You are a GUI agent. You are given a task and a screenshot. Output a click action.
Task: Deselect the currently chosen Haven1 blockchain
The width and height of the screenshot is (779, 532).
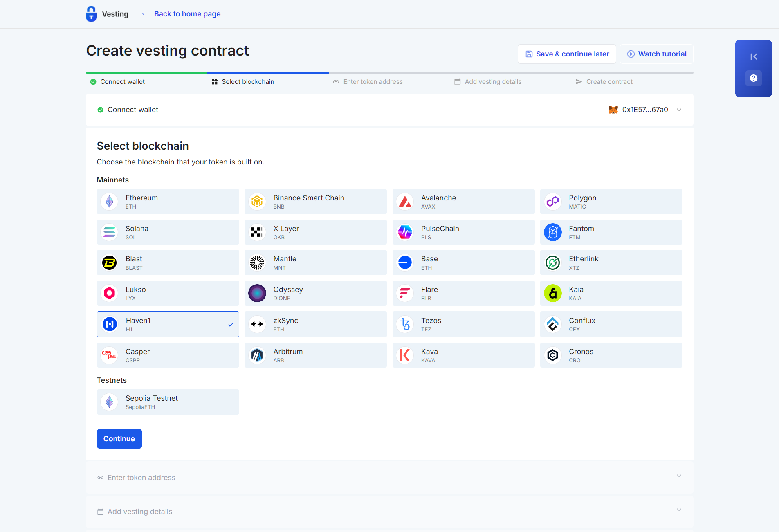168,324
